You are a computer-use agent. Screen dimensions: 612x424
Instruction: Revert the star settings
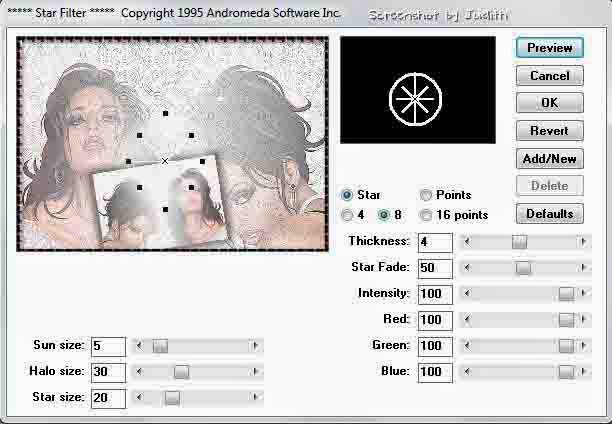[550, 130]
